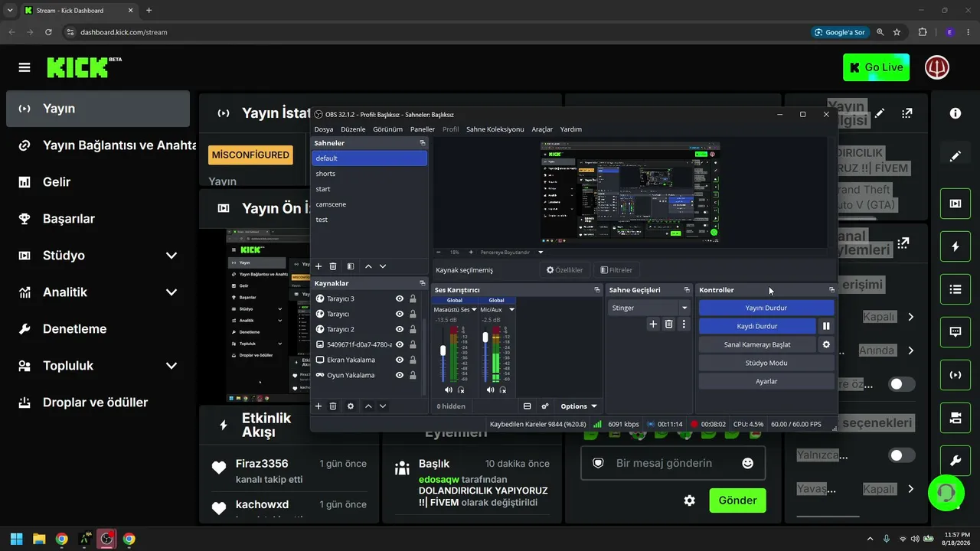
Task: Move source down in Kaynaklar panel
Action: tap(383, 406)
